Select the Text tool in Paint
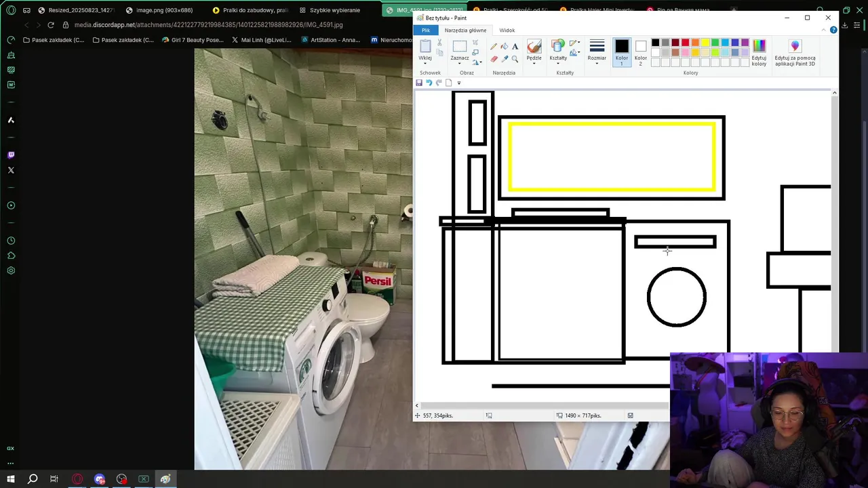The height and width of the screenshot is (488, 868). tap(515, 46)
